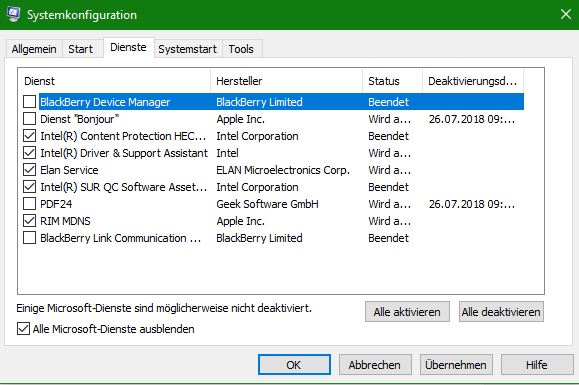Click ELAN Microelectronics Corp. manufacturer cell
Image resolution: width=579 pixels, height=385 pixels.
(x=283, y=170)
